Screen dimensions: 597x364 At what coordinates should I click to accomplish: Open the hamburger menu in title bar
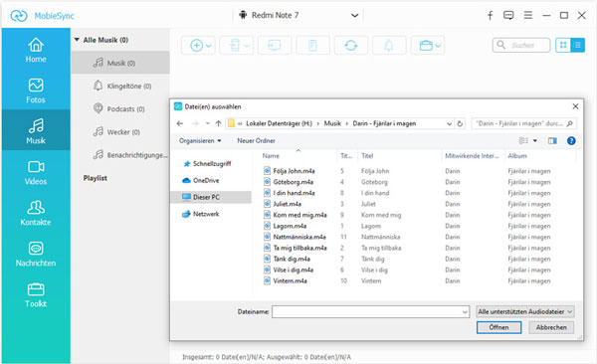point(528,15)
